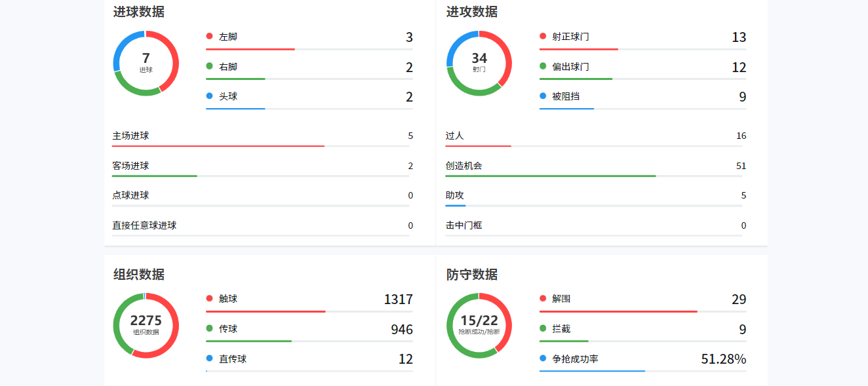Select the 击中门框 stat label
The height and width of the screenshot is (386, 868).
point(464,225)
